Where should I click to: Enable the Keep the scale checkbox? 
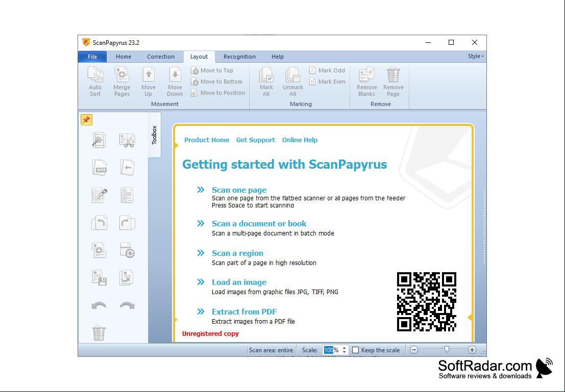[356, 350]
